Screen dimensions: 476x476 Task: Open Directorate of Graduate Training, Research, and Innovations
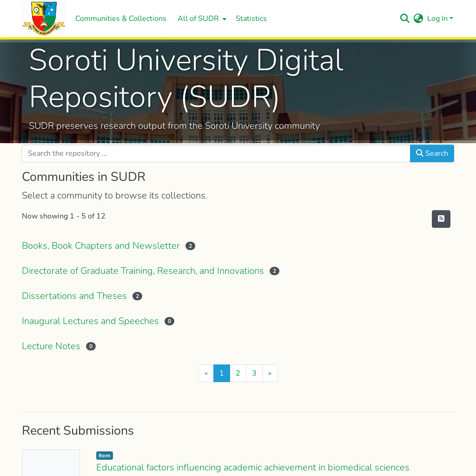point(143,271)
